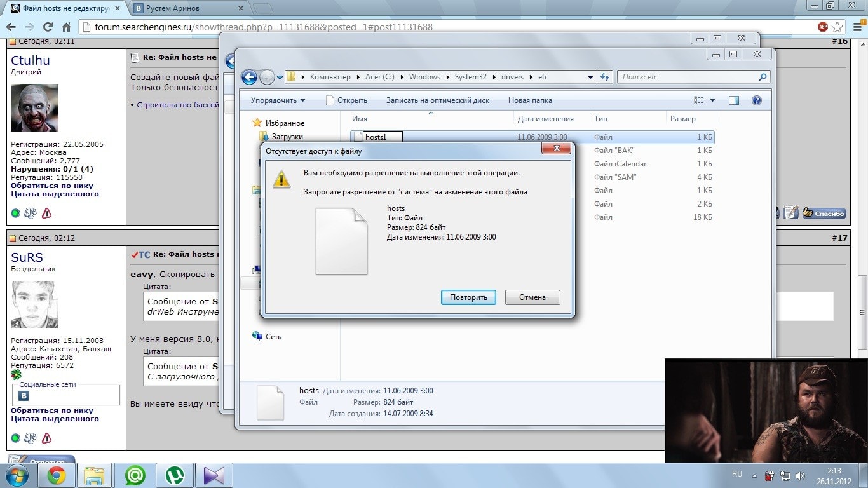Click the report warning icon under Ctulhu's post
Viewport: 868px width, 488px height.
(46, 213)
